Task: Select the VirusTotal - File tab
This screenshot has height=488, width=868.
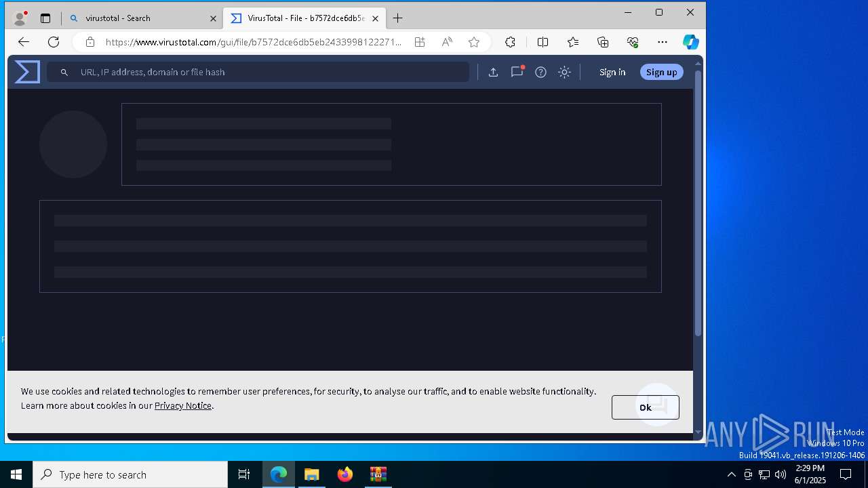Action: (x=304, y=18)
